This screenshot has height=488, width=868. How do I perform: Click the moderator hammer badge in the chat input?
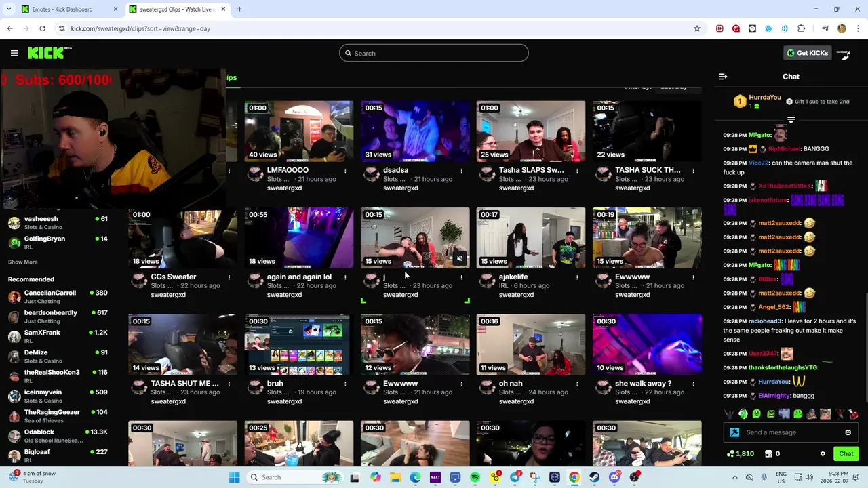[x=734, y=432]
